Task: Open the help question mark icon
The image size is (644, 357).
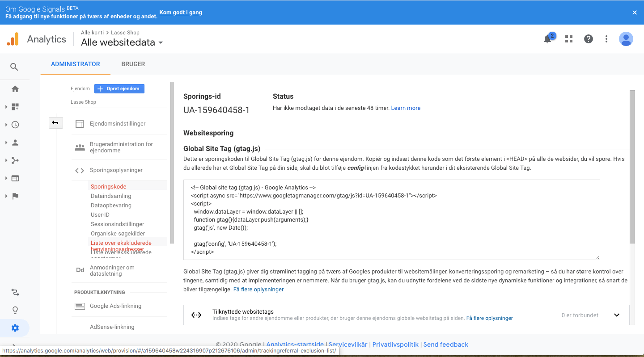Action: (589, 39)
